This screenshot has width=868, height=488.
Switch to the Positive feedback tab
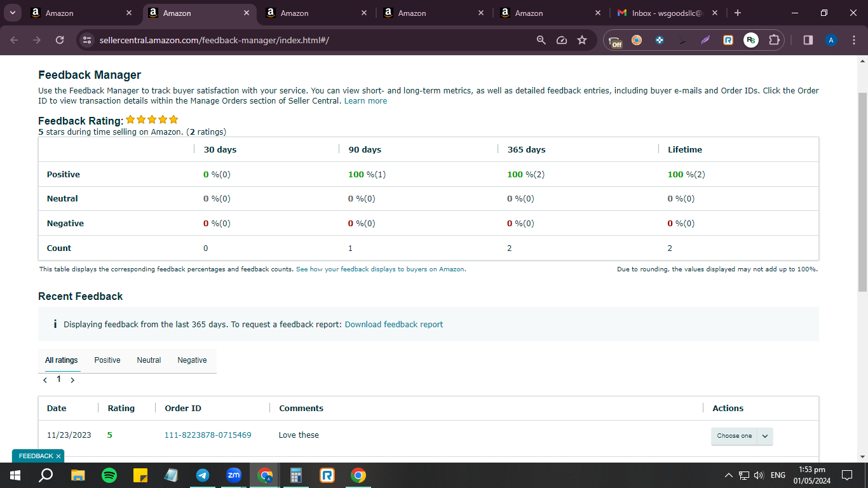point(107,360)
